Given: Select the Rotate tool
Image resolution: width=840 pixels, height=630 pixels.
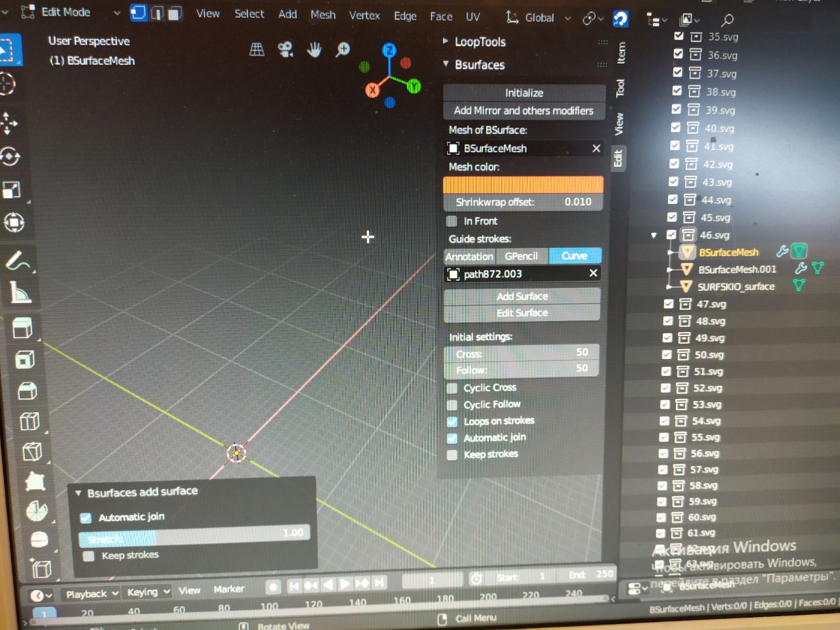Looking at the screenshot, I should pyautogui.click(x=10, y=157).
